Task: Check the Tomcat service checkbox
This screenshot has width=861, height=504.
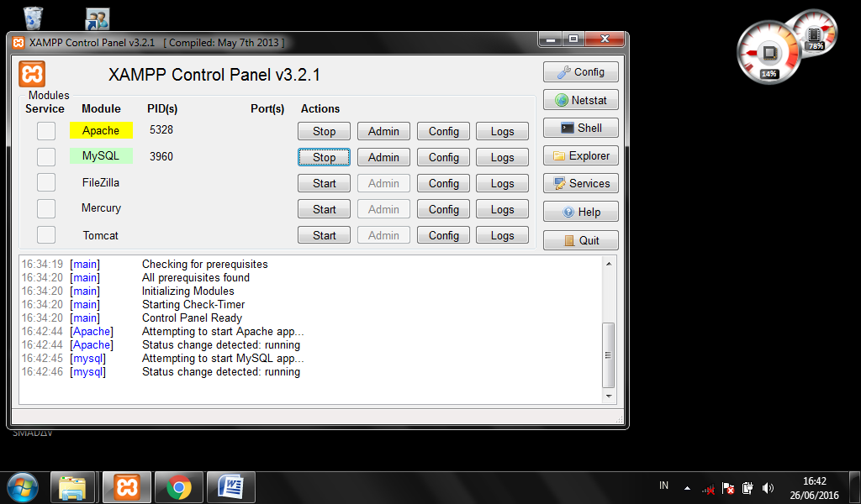Action: click(x=45, y=235)
